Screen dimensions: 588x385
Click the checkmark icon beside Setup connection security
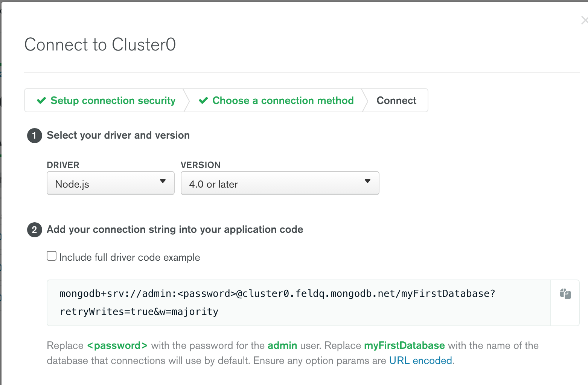click(x=41, y=101)
